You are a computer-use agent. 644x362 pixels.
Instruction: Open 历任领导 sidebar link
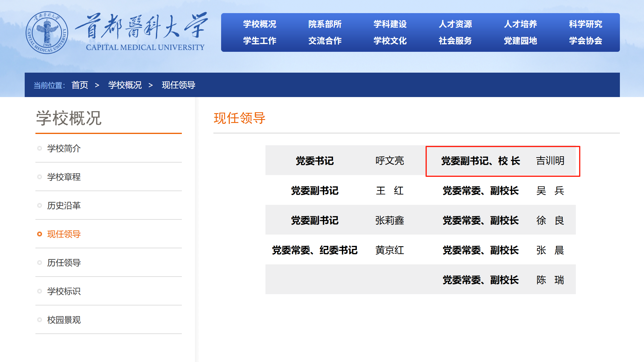tap(64, 263)
